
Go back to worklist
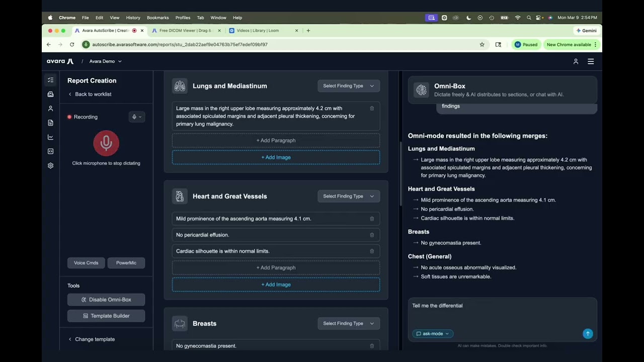pyautogui.click(x=90, y=94)
